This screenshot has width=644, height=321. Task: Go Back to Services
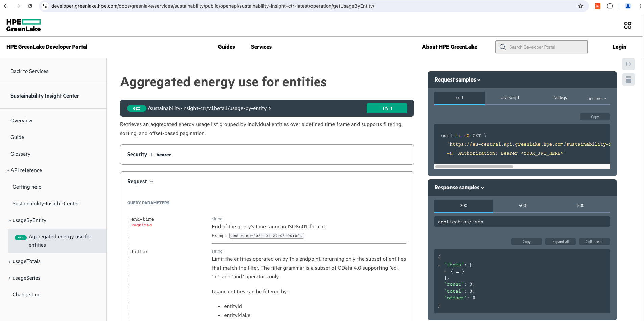click(x=29, y=71)
